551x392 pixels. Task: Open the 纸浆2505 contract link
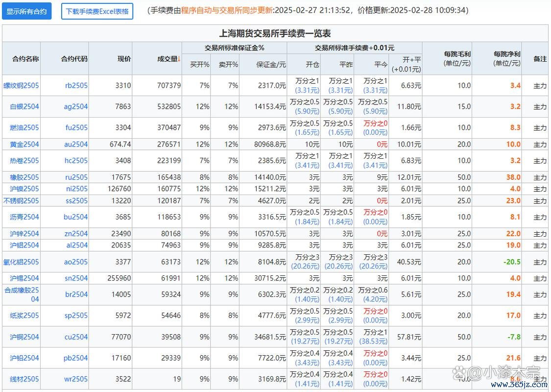point(24,316)
